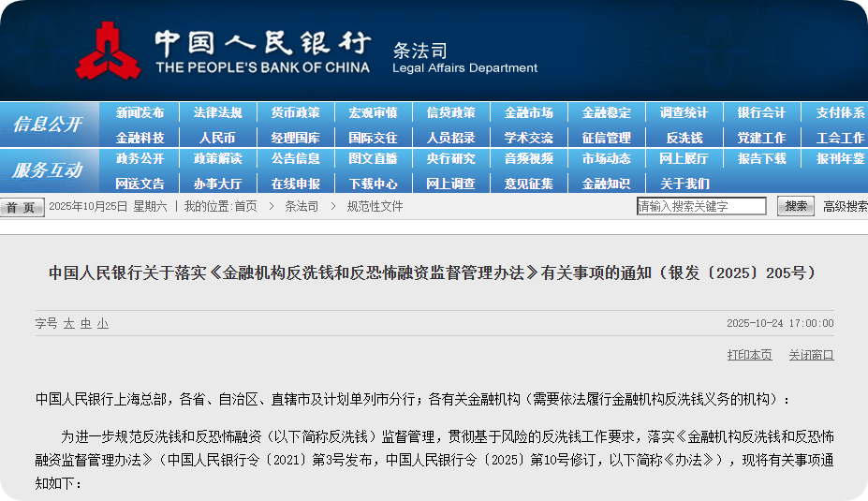Open 办事大厅 page
Image resolution: width=868 pixels, height=501 pixels.
coord(217,184)
